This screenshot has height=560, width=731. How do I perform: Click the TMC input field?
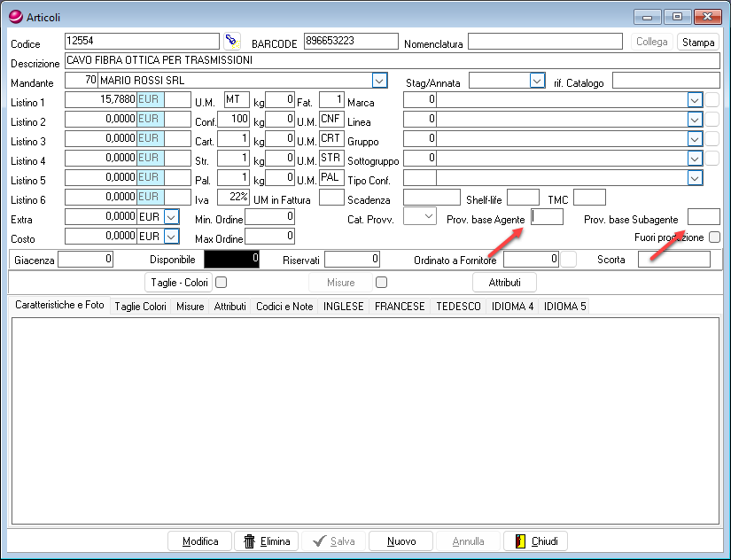589,198
